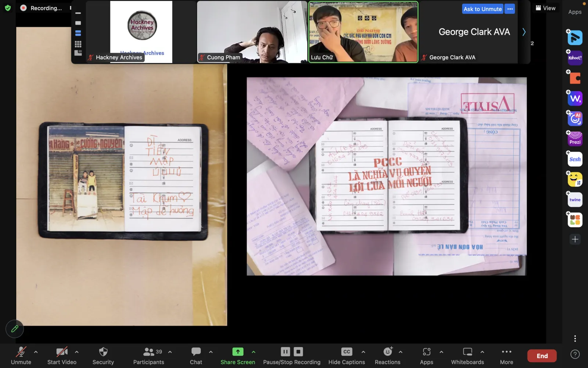Viewport: 588px width, 368px height.
Task: Select Cuong Pham's video thumbnail
Action: click(252, 32)
